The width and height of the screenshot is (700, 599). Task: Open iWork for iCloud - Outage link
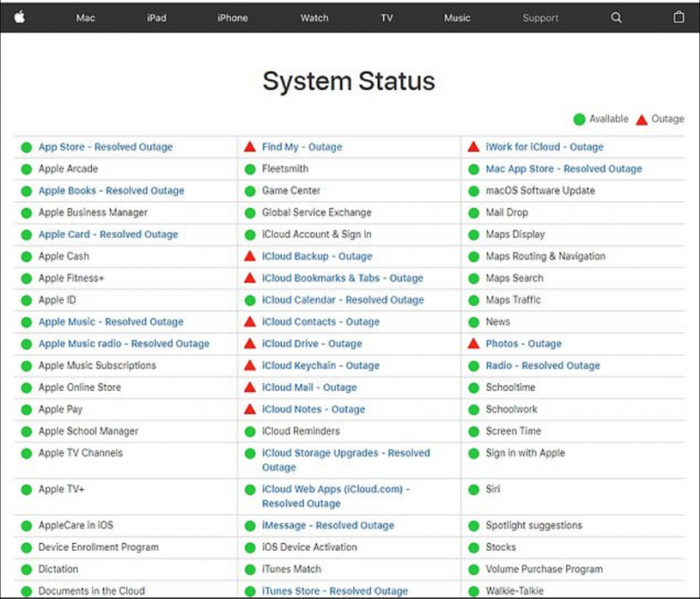point(544,147)
